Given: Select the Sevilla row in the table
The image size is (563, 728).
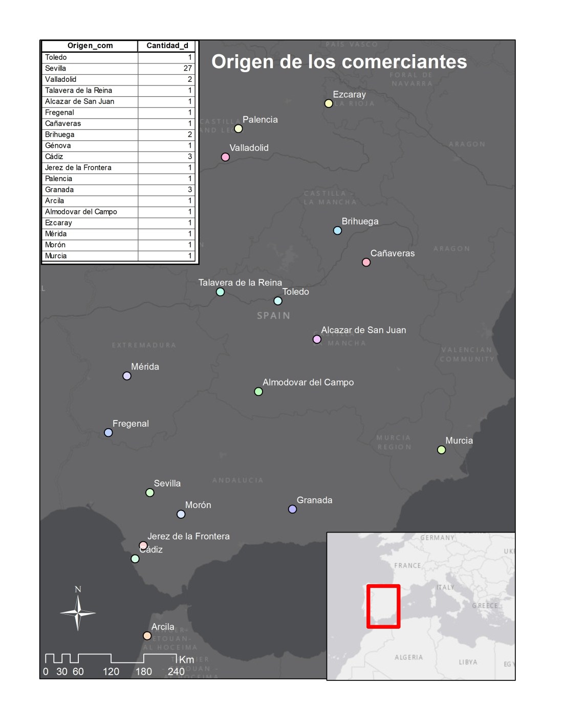Looking at the screenshot, I should coord(118,69).
